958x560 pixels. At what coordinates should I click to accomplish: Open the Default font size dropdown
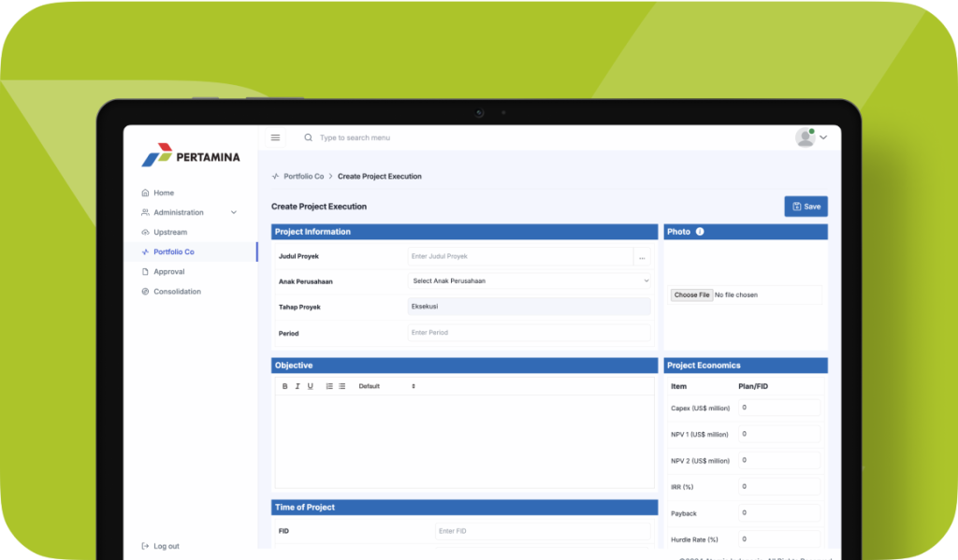point(386,386)
